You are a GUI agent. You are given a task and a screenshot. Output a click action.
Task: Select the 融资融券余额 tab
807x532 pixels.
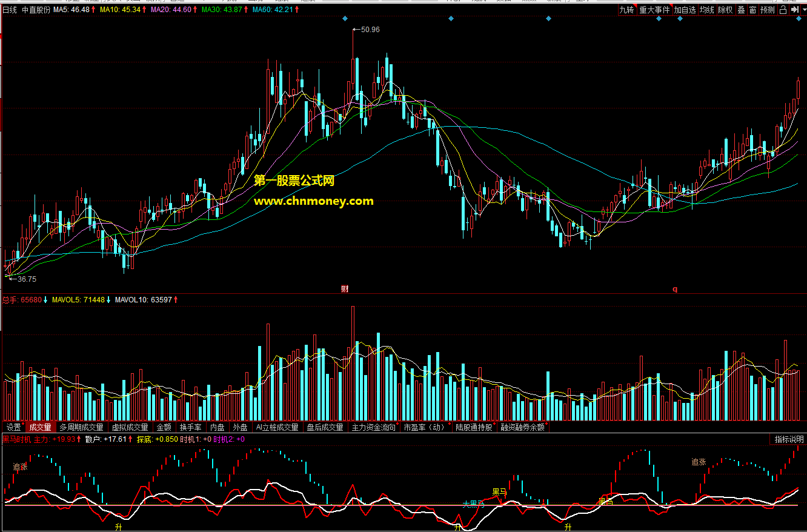(x=522, y=427)
